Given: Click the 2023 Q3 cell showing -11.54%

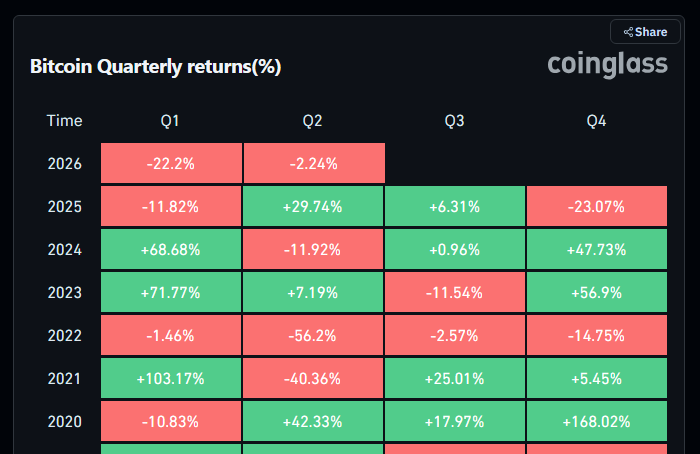Looking at the screenshot, I should [455, 293].
